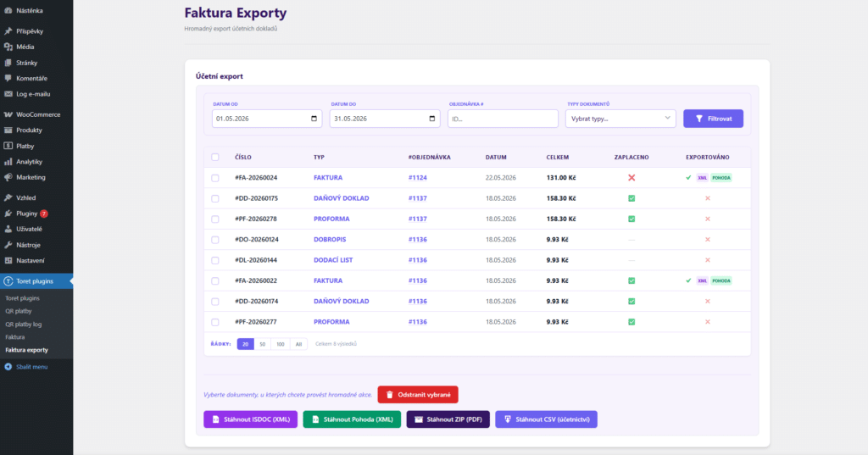Screen dimensions: 868x455
Task: Click the Nastavení settings icon
Action: [8, 260]
